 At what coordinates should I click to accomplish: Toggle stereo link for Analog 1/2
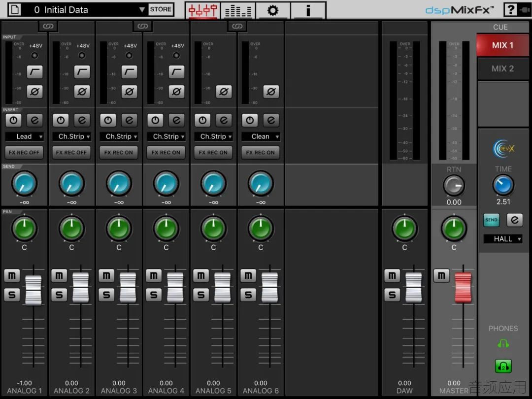coord(48,26)
